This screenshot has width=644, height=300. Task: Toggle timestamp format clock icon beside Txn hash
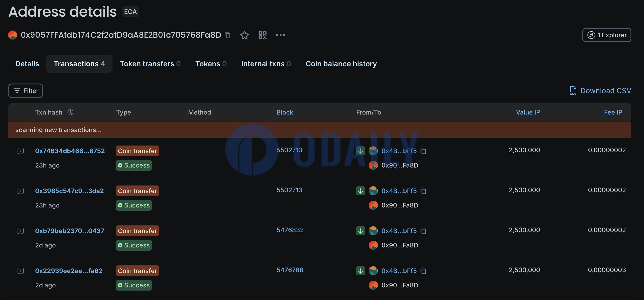(x=70, y=112)
